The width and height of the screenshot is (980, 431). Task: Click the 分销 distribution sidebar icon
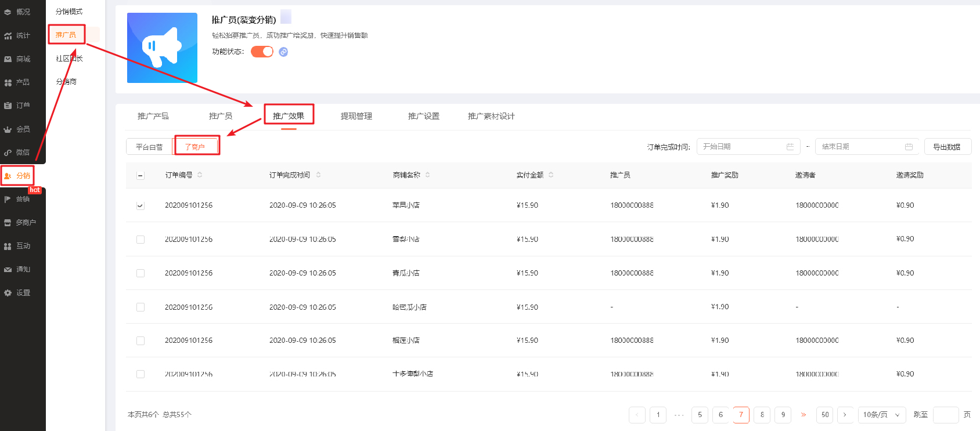pyautogui.click(x=8, y=176)
